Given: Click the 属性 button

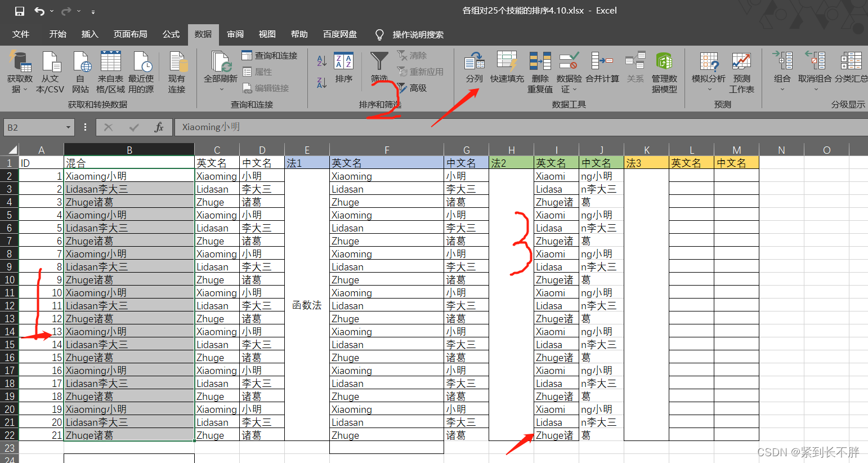Looking at the screenshot, I should 258,72.
